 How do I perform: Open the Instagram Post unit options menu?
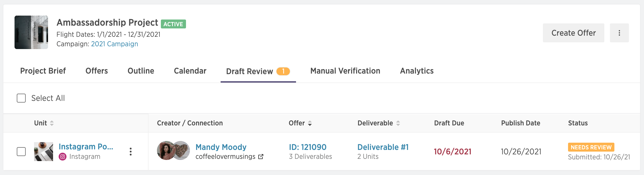[x=130, y=152]
